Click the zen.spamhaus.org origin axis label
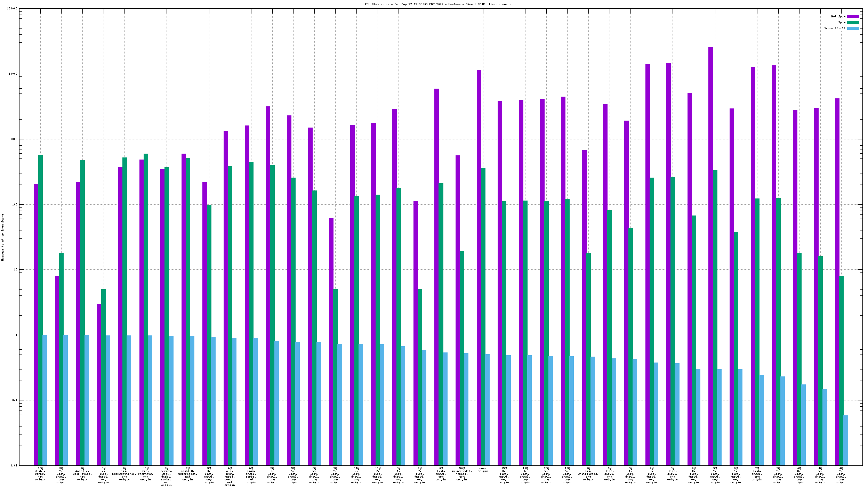The width and height of the screenshot is (868, 488). pos(146,474)
